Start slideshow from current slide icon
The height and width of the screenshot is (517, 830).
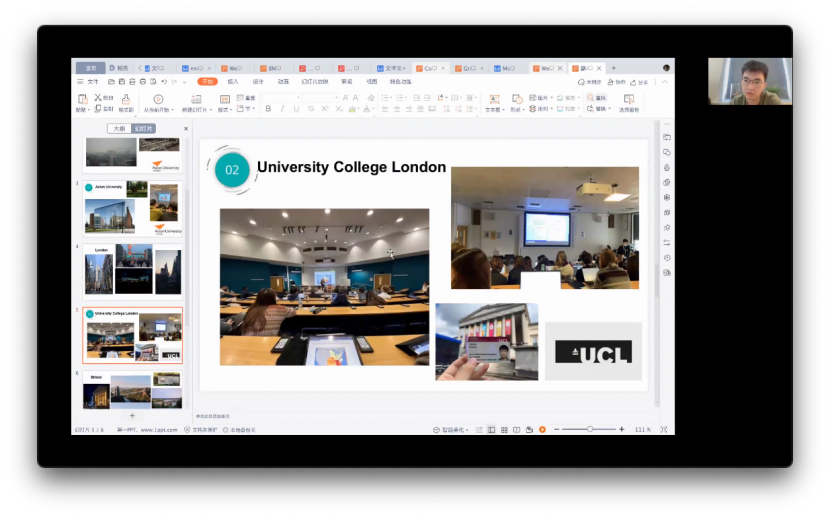[158, 99]
